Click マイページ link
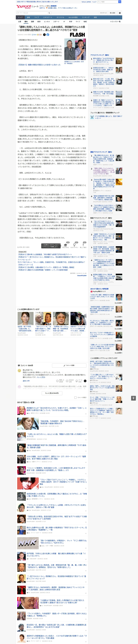 (x=103, y=13)
